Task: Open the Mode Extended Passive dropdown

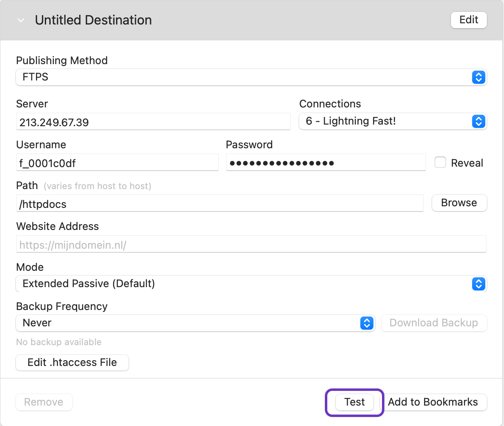Action: point(245,284)
